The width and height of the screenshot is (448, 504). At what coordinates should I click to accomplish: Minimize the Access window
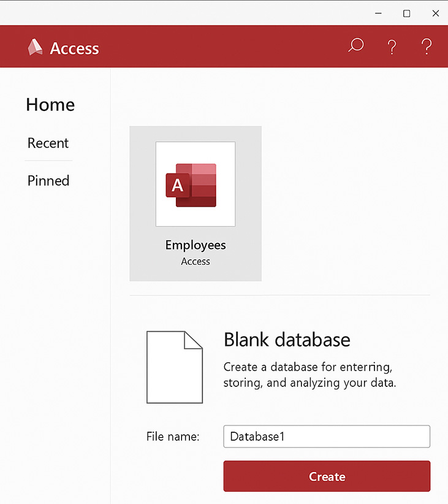378,13
